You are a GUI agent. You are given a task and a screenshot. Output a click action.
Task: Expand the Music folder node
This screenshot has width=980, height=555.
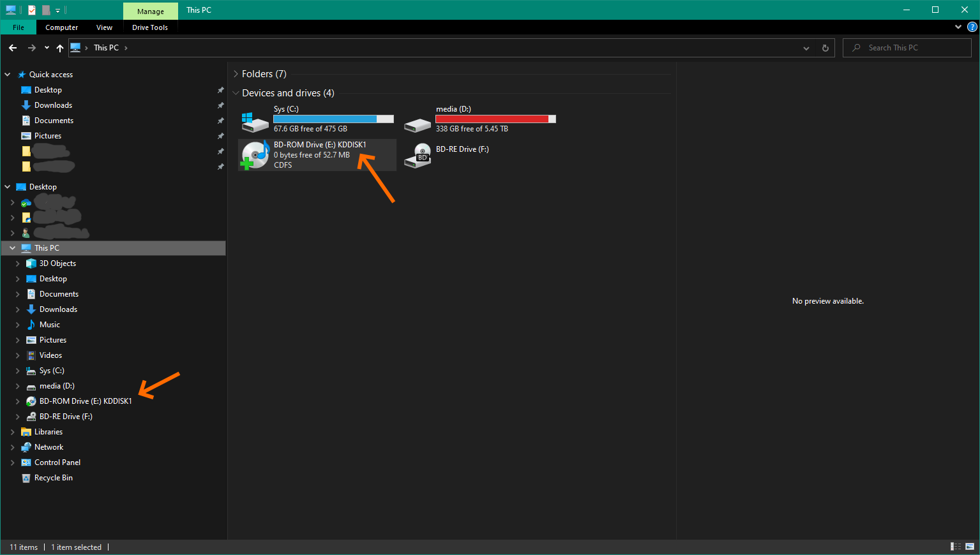coord(17,325)
